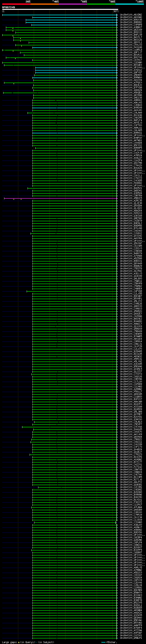The width and height of the screenshot is (146, 644).
Task: Click hit UniRef100_B6STL7
Action: pos(131,37)
